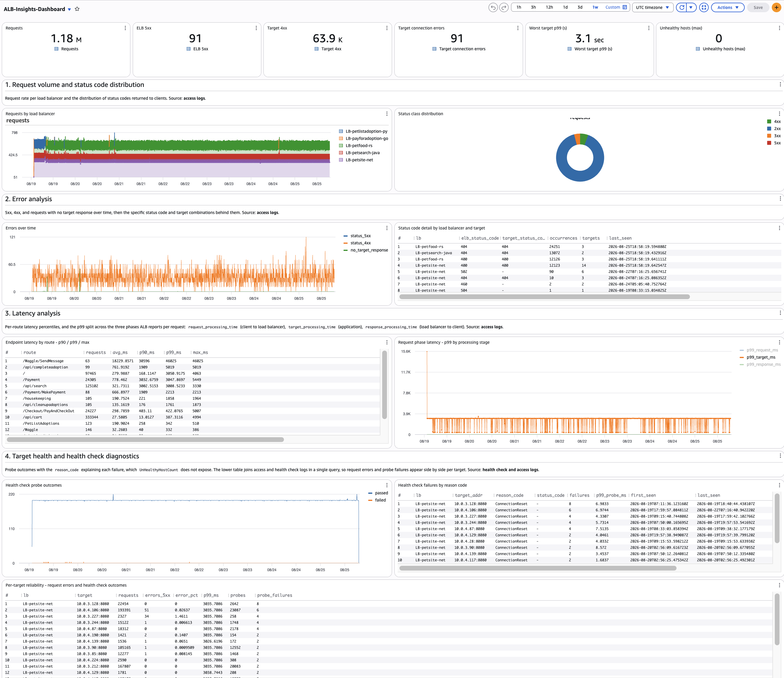Screen dimensions: 784x678
Task: Toggle status_5xx series in Errors legend
Action: coord(357,236)
